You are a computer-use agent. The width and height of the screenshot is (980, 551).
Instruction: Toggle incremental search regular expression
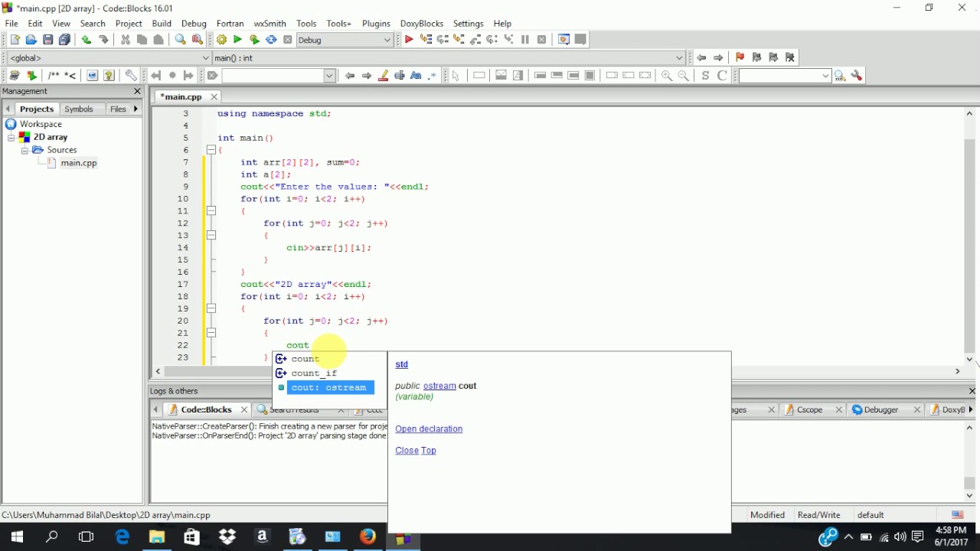point(433,76)
